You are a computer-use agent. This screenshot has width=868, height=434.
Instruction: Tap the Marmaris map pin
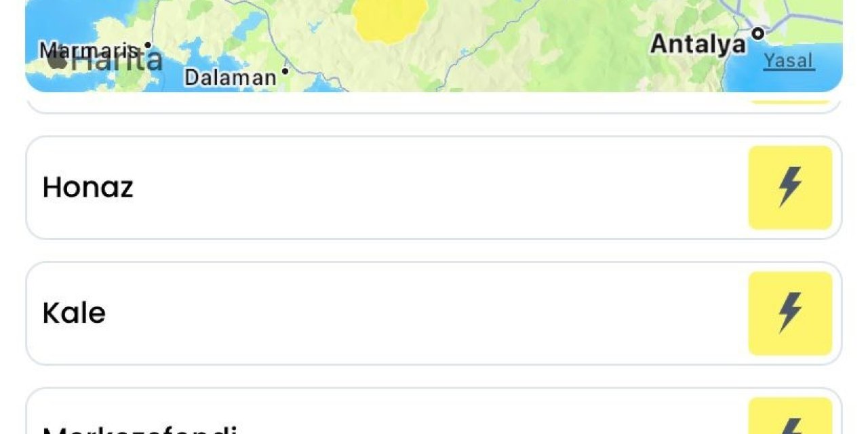(149, 43)
